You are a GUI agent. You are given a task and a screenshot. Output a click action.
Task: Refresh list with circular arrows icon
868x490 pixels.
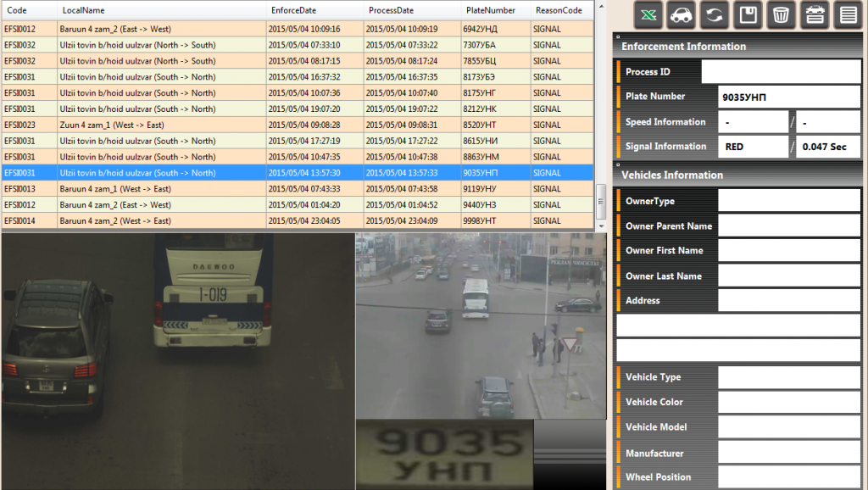pyautogui.click(x=715, y=15)
